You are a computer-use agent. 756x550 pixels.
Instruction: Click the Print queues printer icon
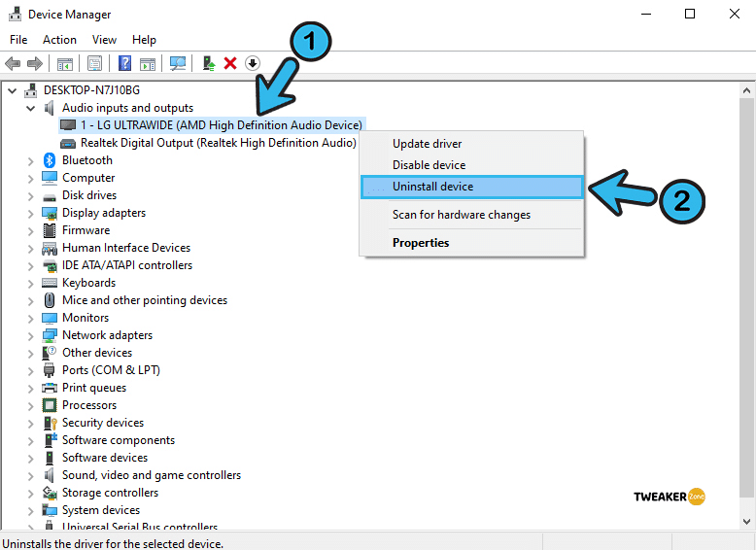pyautogui.click(x=50, y=388)
